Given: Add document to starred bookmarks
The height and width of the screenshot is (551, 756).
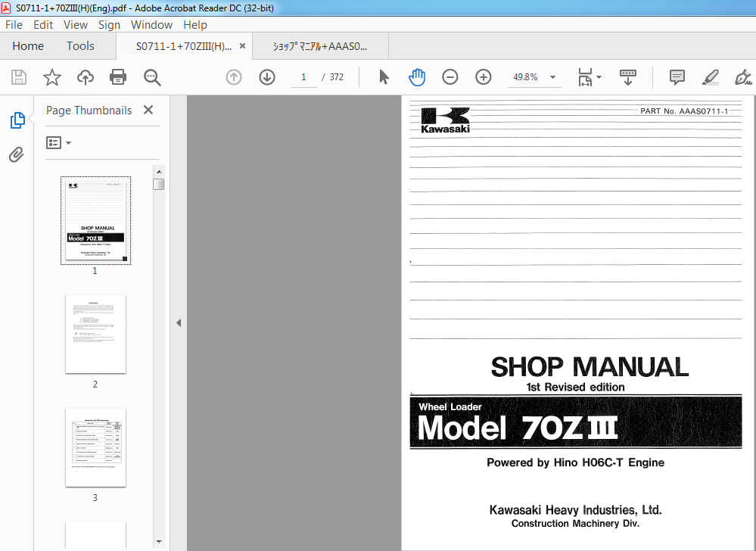Looking at the screenshot, I should coord(52,77).
